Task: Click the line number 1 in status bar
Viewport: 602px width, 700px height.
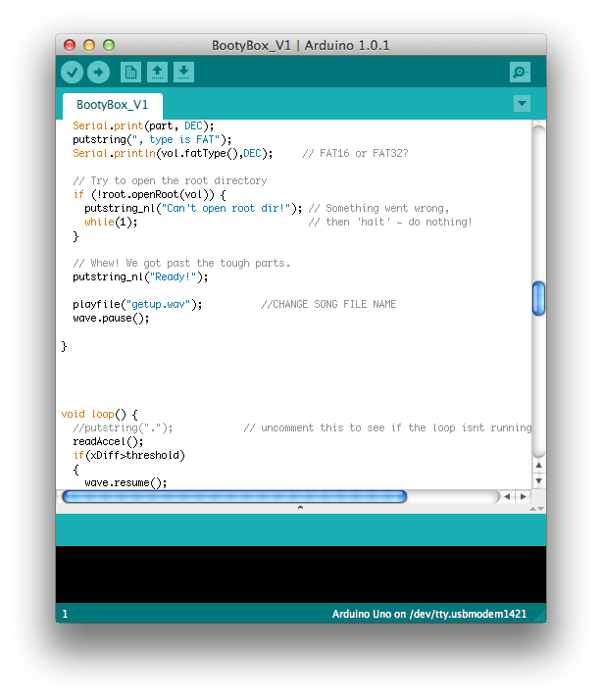Action: click(65, 614)
